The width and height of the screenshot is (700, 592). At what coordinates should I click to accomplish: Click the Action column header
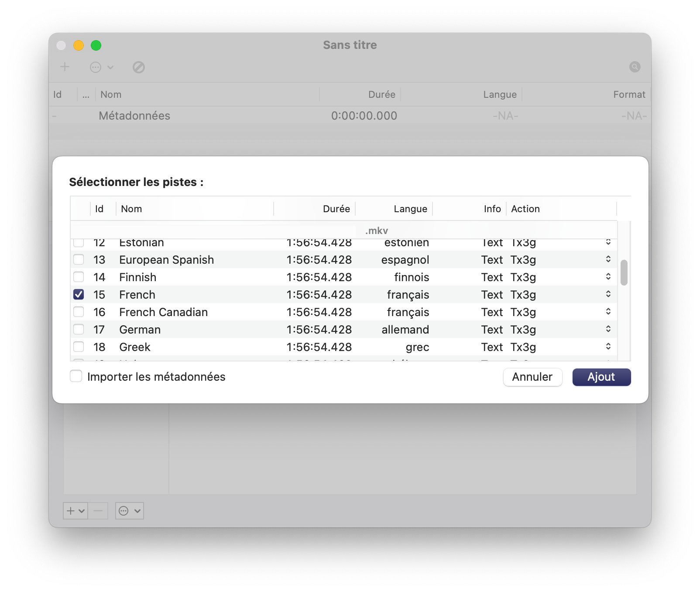tap(561, 209)
